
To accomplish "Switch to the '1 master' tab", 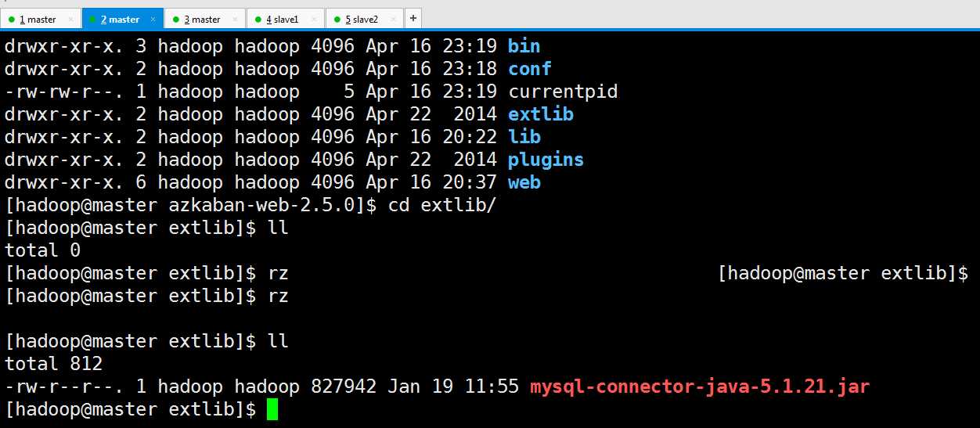I will [x=40, y=19].
